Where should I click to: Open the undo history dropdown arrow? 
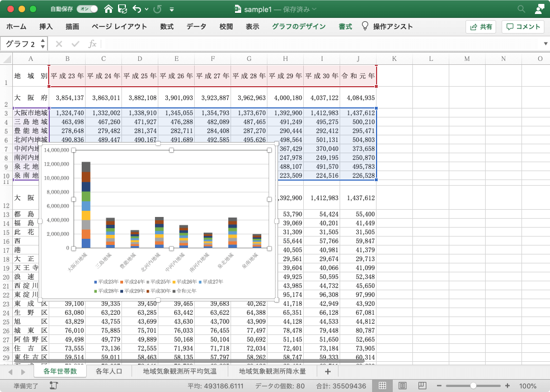click(x=147, y=10)
